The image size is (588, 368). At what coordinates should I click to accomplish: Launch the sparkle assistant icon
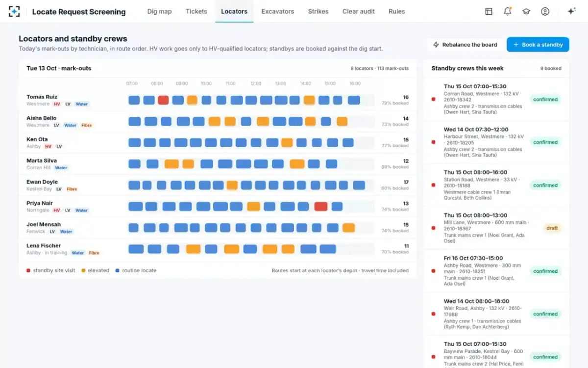pyautogui.click(x=571, y=11)
